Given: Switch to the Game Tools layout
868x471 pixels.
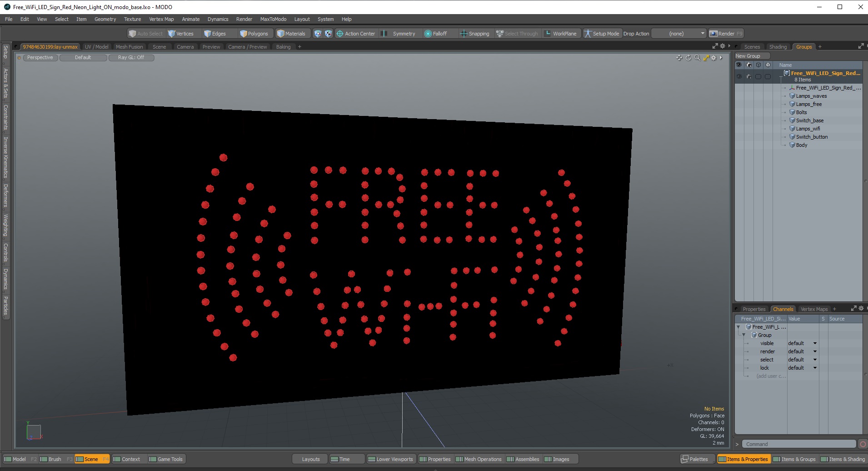Looking at the screenshot, I should click(166, 459).
